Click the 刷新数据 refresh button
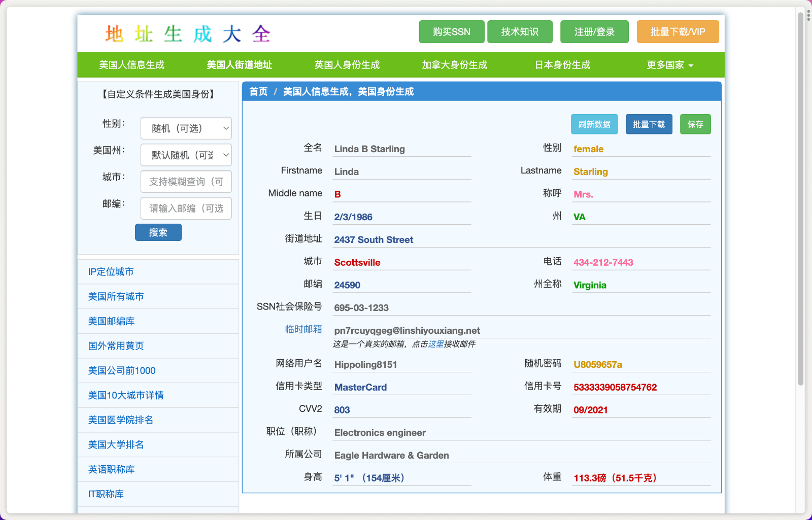Screen dimensions: 812x520 (x=594, y=124)
